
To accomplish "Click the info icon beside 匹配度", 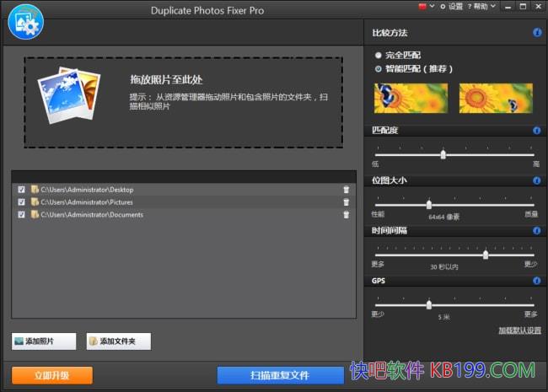I will point(537,131).
